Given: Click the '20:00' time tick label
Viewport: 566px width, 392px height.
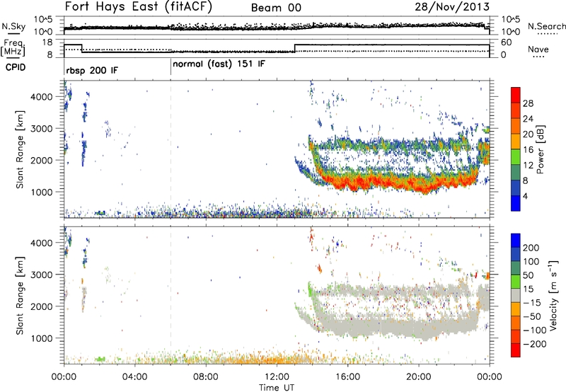Looking at the screenshot, I should click(x=418, y=377).
